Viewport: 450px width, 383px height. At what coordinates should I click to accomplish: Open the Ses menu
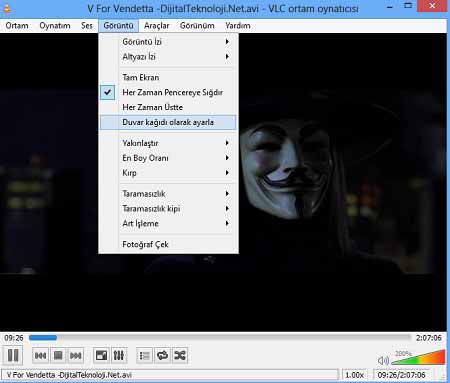(87, 26)
